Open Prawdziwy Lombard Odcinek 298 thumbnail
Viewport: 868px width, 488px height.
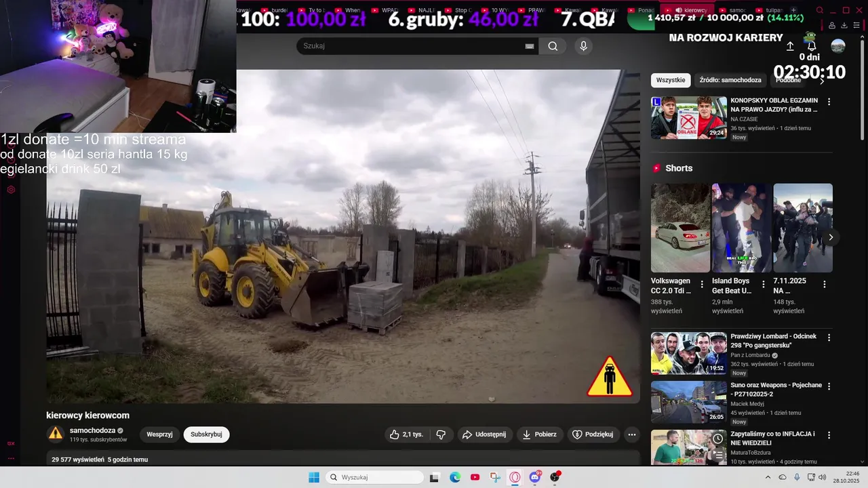pos(689,353)
